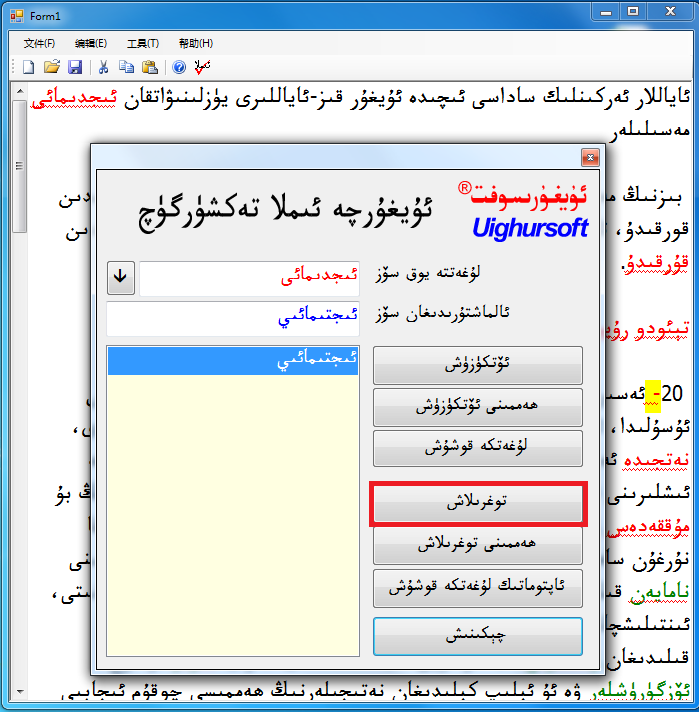Image resolution: width=699 pixels, height=712 pixels.
Task: Run spell check with the red checkmark icon
Action: pyautogui.click(x=202, y=67)
